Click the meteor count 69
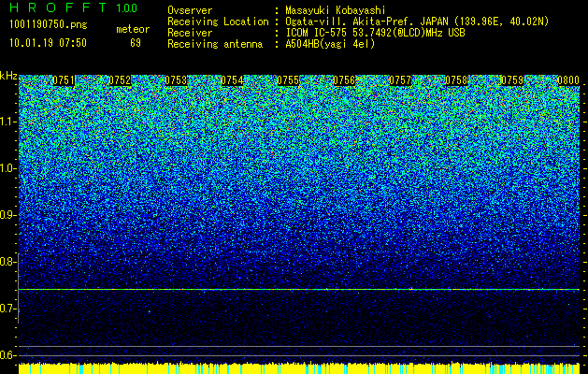The width and height of the screenshot is (588, 374). point(136,43)
